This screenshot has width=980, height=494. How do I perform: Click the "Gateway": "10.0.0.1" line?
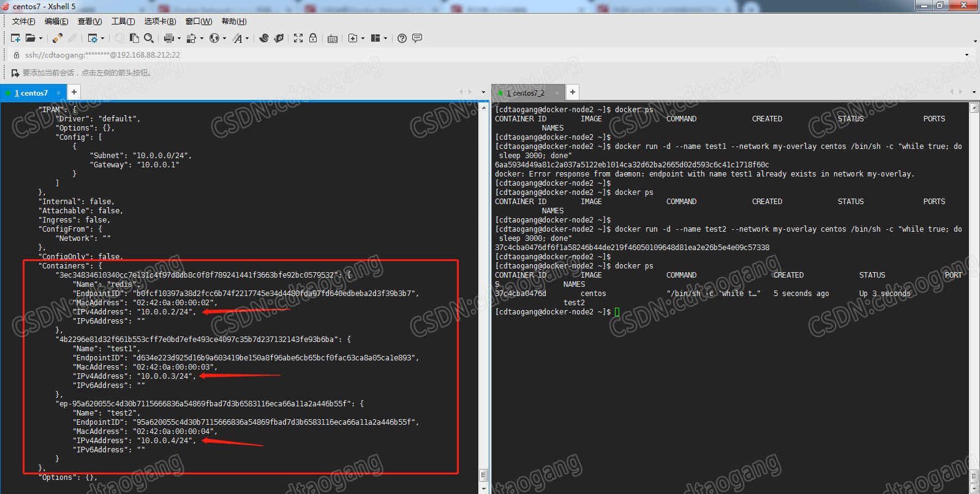coord(135,165)
